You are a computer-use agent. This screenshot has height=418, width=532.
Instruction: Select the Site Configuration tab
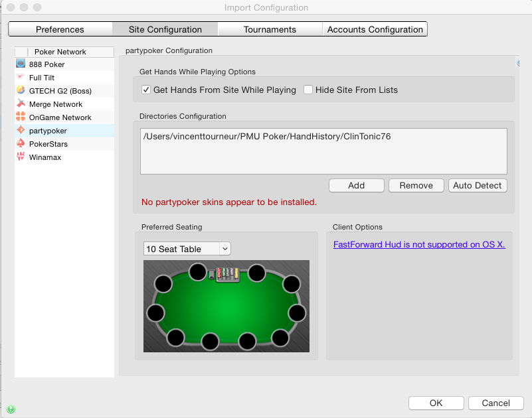(x=165, y=29)
